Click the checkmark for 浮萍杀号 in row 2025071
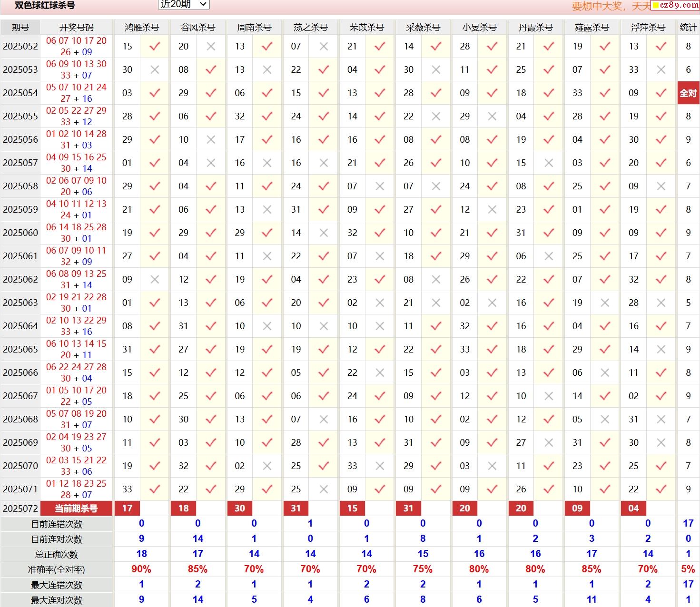 (x=661, y=489)
